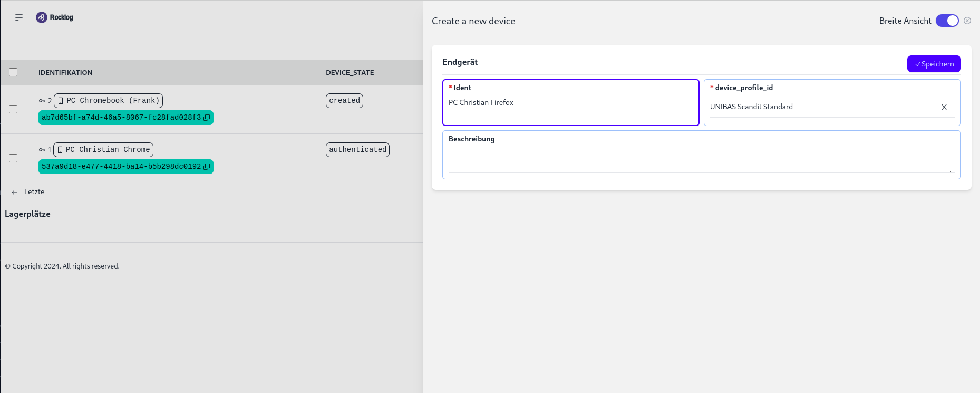Toggle the Breite Ansicht switch
This screenshot has width=980, height=393.
[947, 21]
